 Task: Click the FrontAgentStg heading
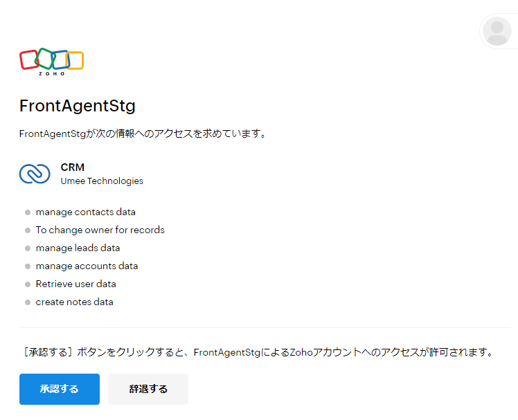(x=78, y=106)
